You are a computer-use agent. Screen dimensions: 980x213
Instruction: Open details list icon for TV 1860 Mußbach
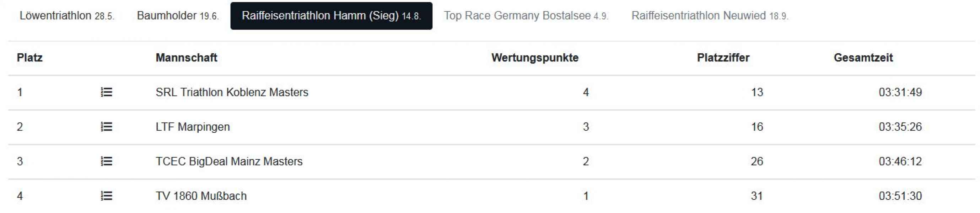[x=107, y=196]
